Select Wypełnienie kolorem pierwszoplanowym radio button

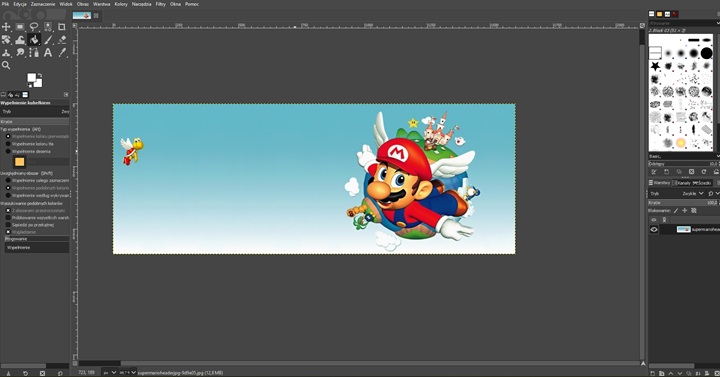[8, 136]
